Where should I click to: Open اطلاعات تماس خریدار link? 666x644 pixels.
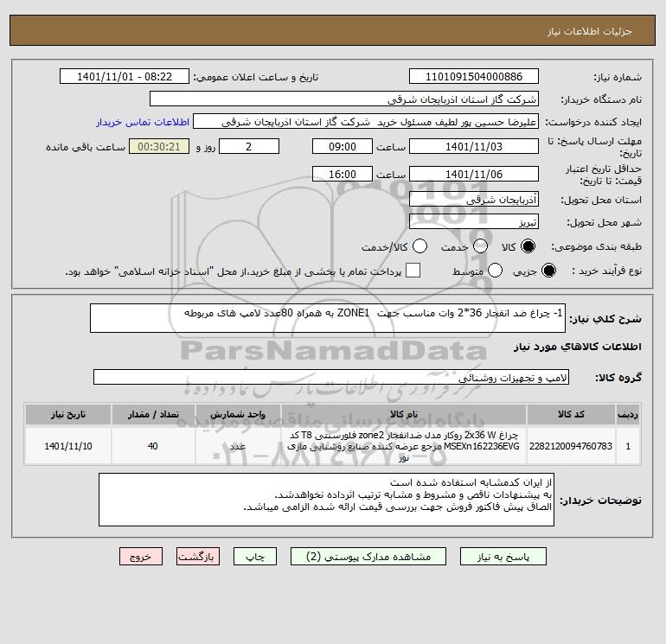coord(143,122)
